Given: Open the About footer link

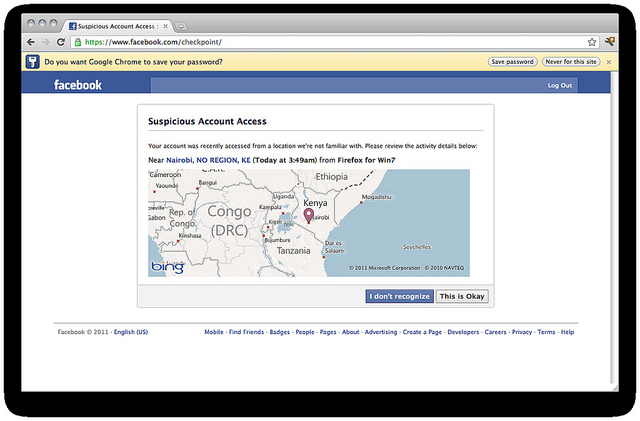Looking at the screenshot, I should (x=351, y=332).
